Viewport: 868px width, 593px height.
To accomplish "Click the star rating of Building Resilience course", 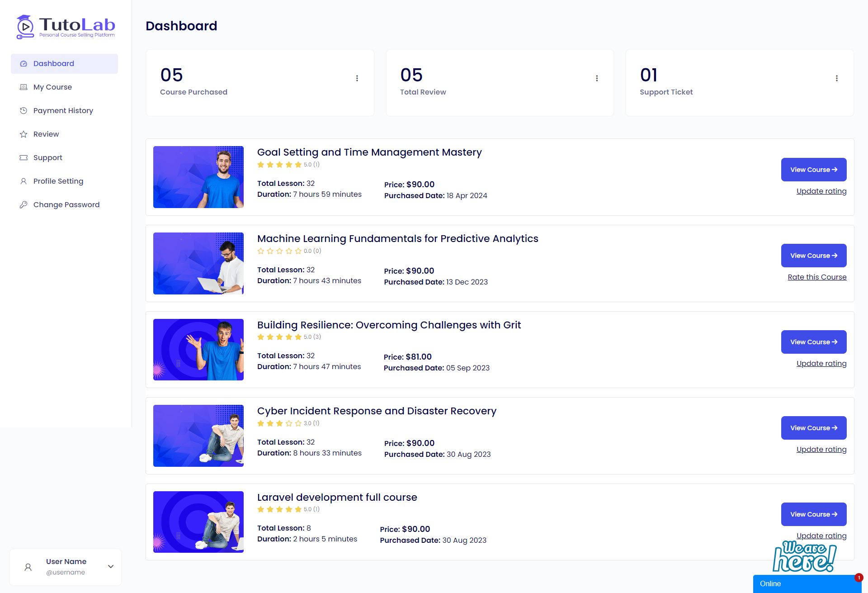I will [x=279, y=337].
